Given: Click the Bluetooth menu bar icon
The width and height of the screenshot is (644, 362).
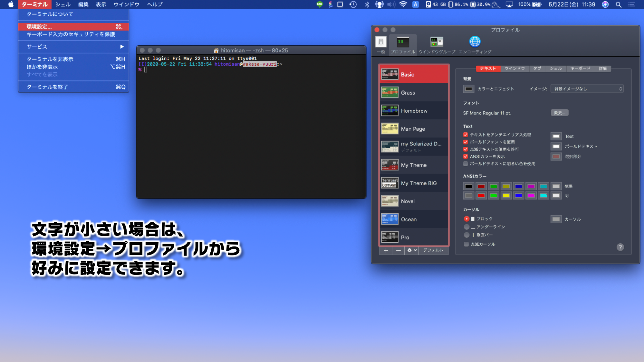Looking at the screenshot, I should [367, 5].
